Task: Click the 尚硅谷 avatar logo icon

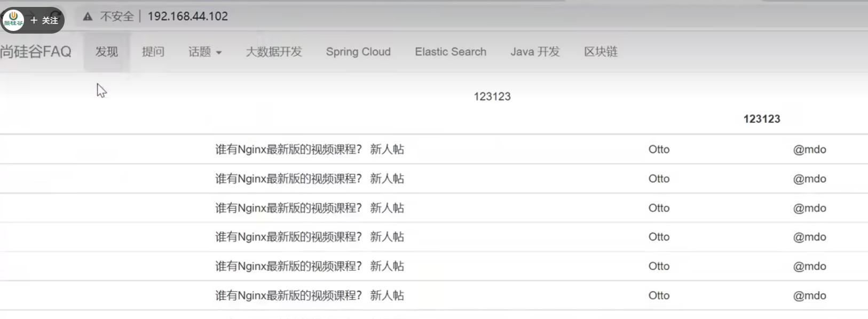Action: click(13, 20)
